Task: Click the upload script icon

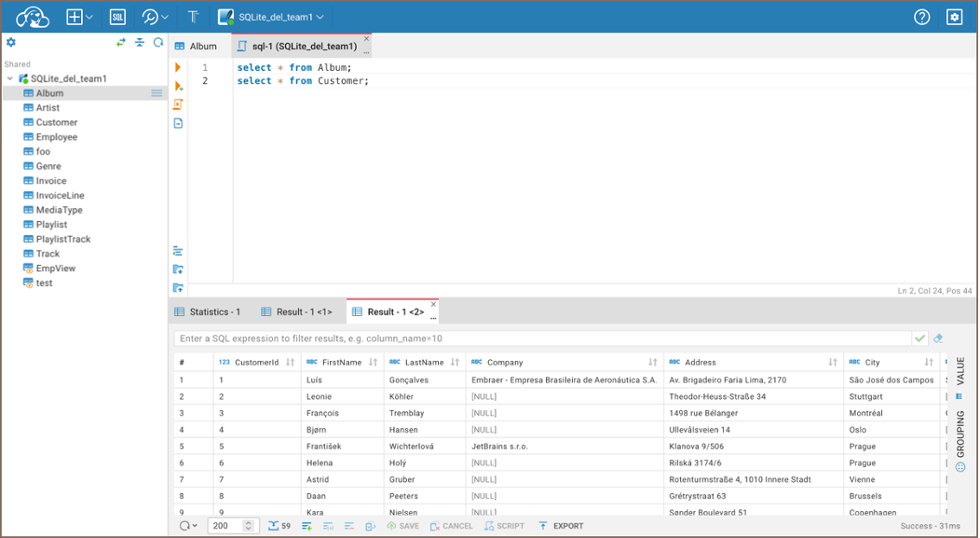Action: click(178, 288)
